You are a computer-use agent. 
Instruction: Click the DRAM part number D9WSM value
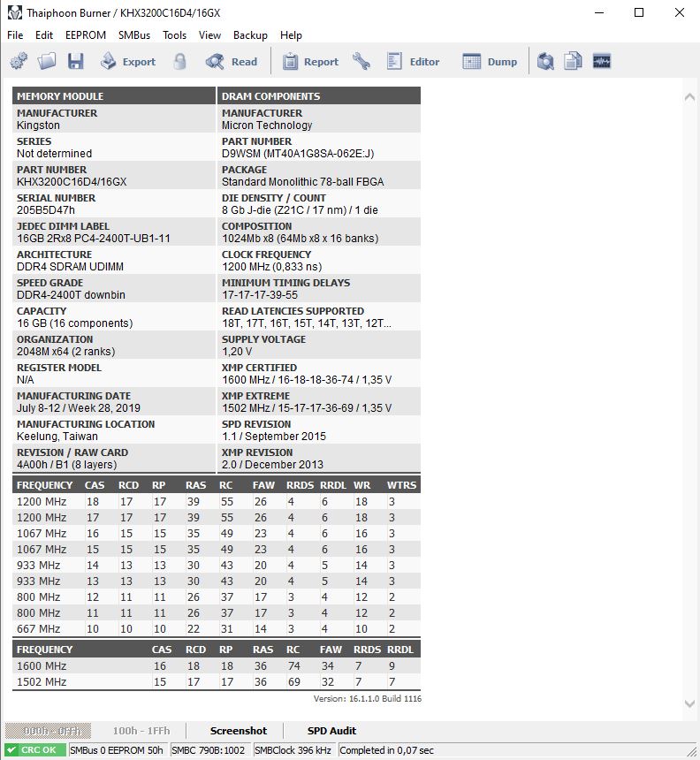coord(298,154)
